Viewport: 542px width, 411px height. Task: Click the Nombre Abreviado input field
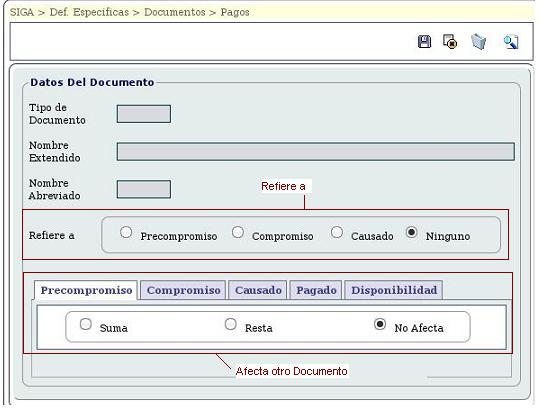coord(144,189)
